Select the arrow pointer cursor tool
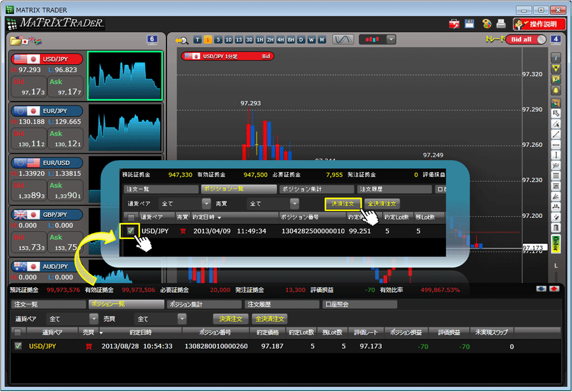 555,114
